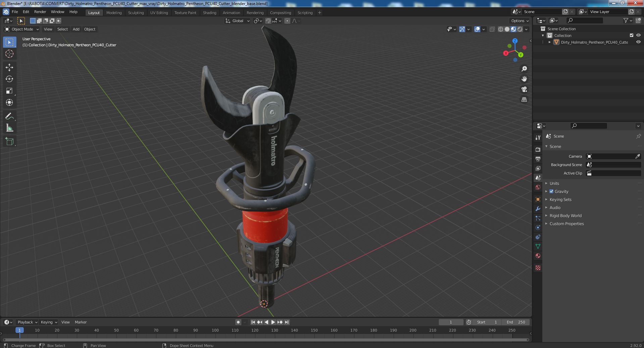Activate the Transform tool
This screenshot has width=644, height=348.
(9, 102)
